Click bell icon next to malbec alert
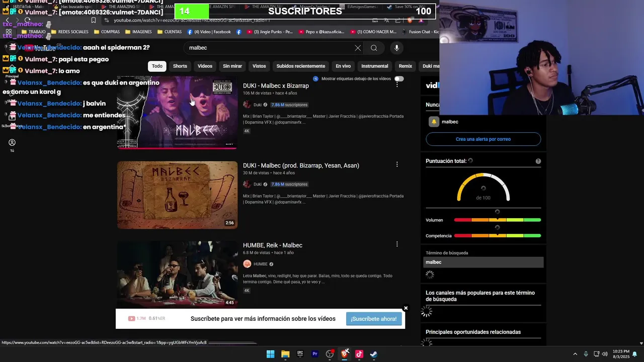644x362 pixels. pyautogui.click(x=434, y=122)
